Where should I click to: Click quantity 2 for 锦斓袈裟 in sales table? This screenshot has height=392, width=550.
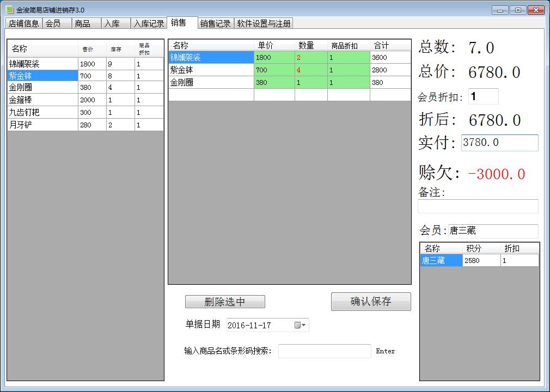coord(311,57)
